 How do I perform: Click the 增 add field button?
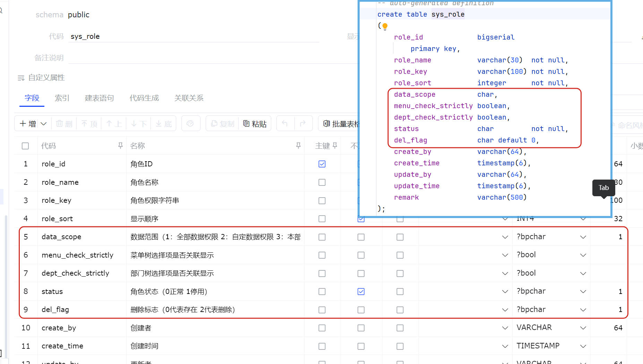point(28,124)
